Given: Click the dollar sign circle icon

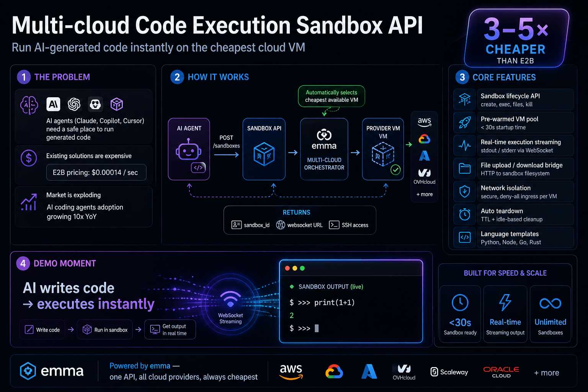Looking at the screenshot, I should click(29, 158).
